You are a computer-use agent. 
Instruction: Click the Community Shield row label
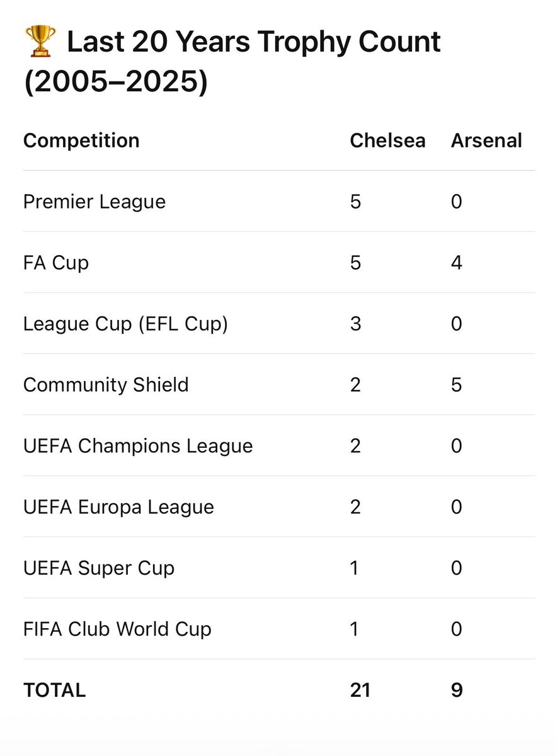pyautogui.click(x=106, y=384)
